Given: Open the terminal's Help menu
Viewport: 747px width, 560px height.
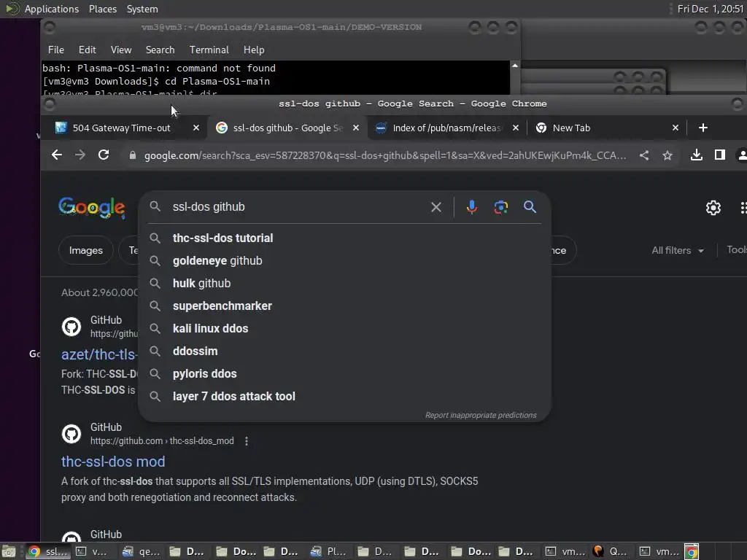Looking at the screenshot, I should click(254, 50).
